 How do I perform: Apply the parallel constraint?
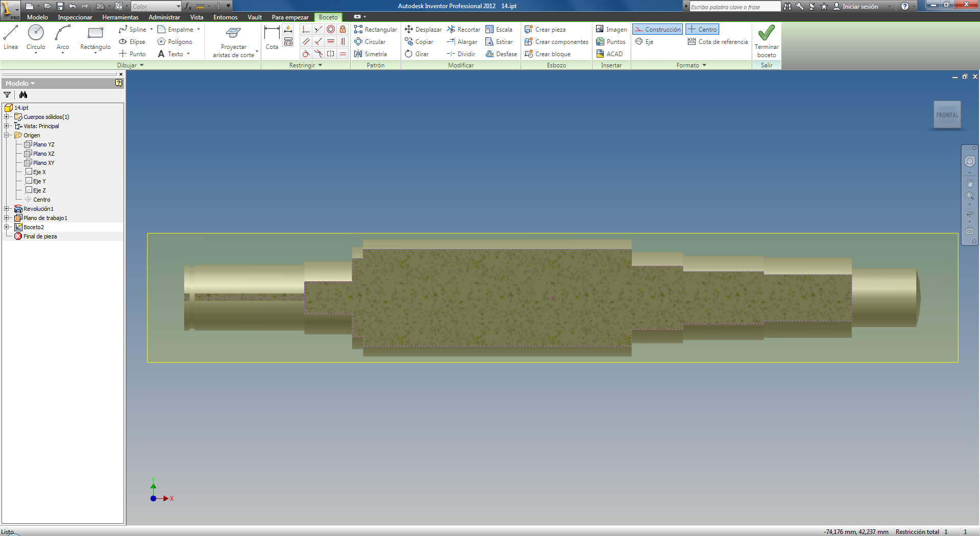click(x=306, y=42)
